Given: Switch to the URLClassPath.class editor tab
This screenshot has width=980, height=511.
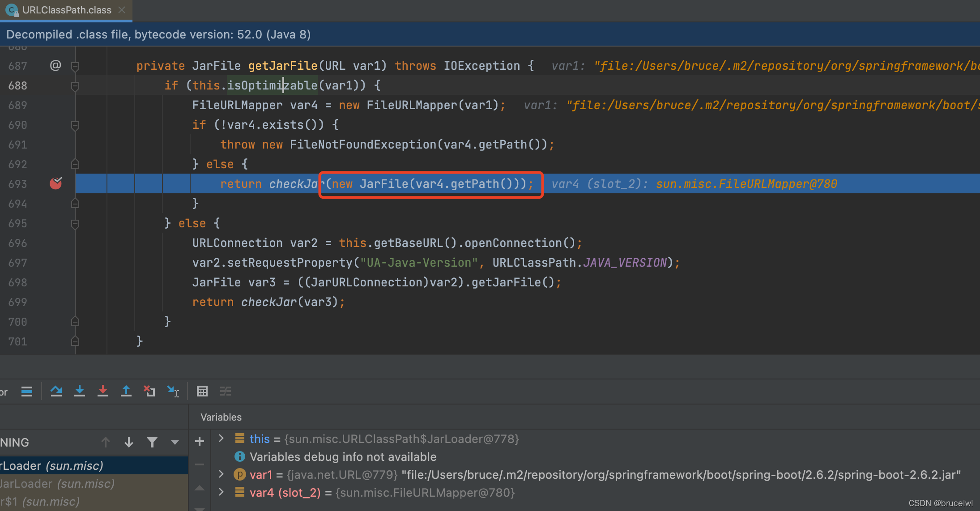Looking at the screenshot, I should pos(66,10).
